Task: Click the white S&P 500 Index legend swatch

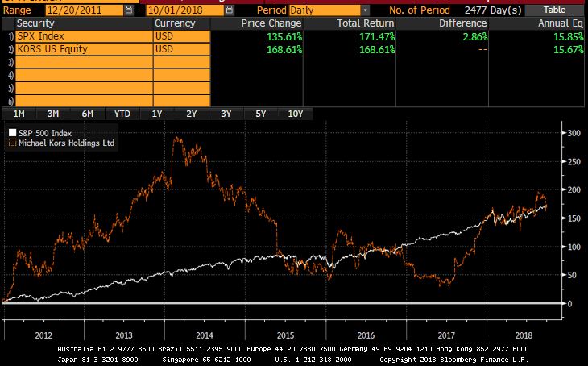Action: pos(12,133)
